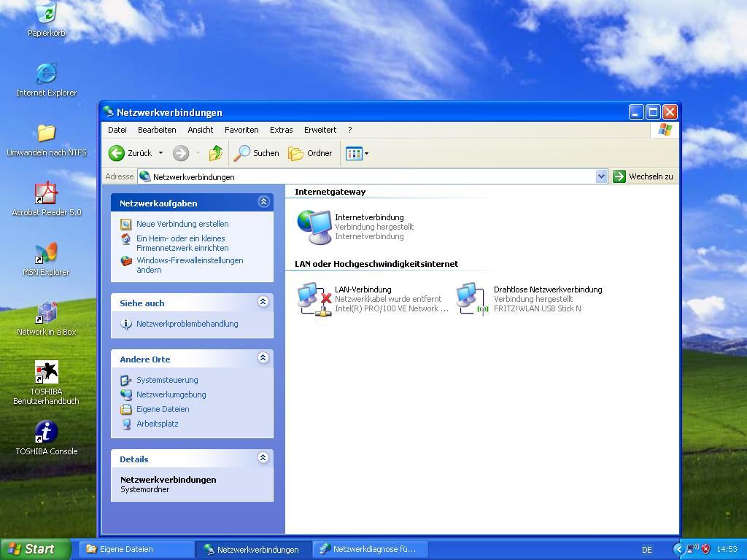Click Ein Heim- oder kleines Firmennetzwerk einrichten
Viewport: 747px width, 560px height.
point(182,244)
